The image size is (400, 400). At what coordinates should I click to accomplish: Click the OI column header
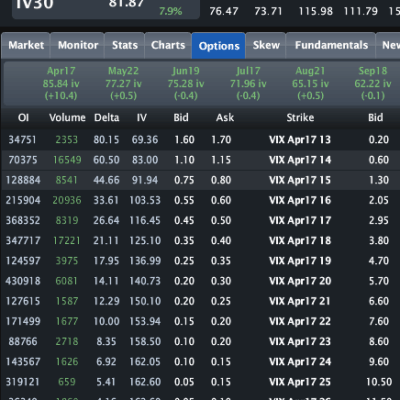point(23,118)
